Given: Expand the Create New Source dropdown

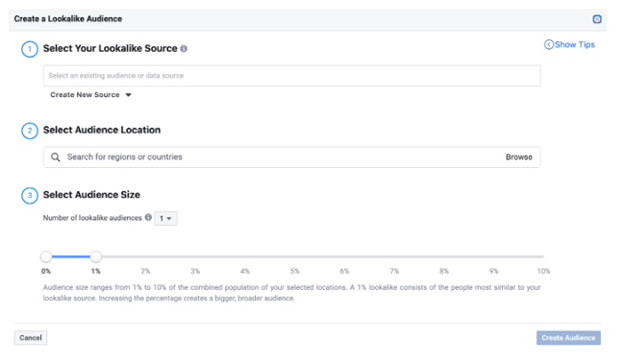Looking at the screenshot, I should (x=90, y=95).
